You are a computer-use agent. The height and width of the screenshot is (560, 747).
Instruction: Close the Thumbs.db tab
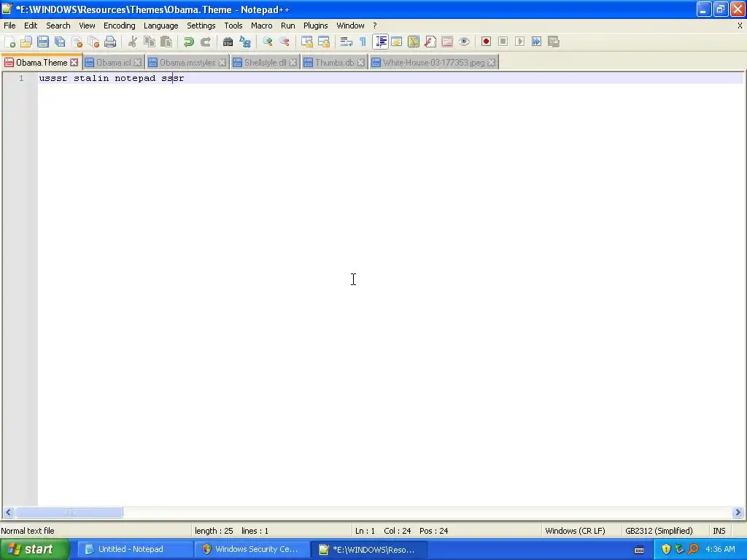tap(360, 63)
